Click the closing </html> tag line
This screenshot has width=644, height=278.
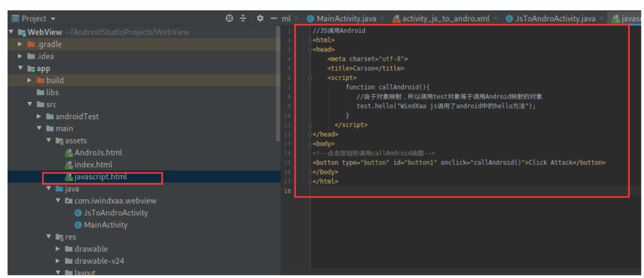[326, 181]
